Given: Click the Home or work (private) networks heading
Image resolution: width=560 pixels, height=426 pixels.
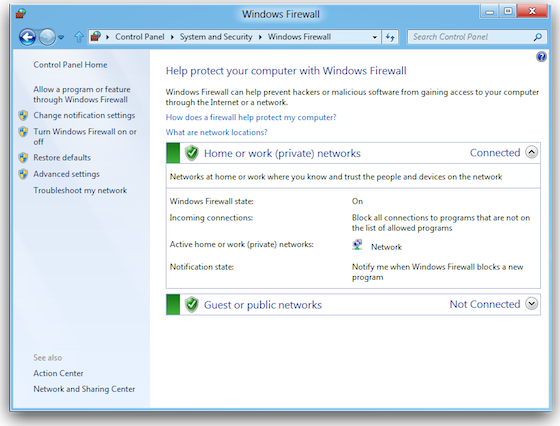Looking at the screenshot, I should coord(282,153).
